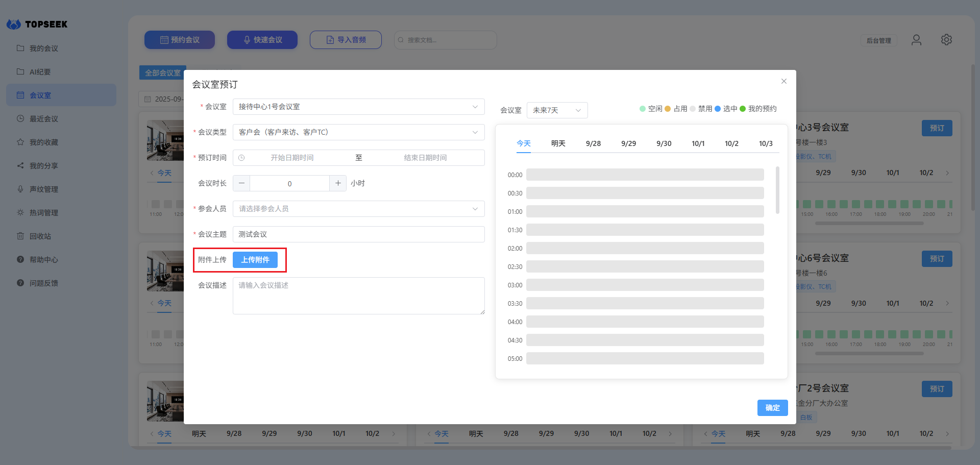Image resolution: width=980 pixels, height=465 pixels.
Task: Close the room booking dialog
Action: pos(783,81)
